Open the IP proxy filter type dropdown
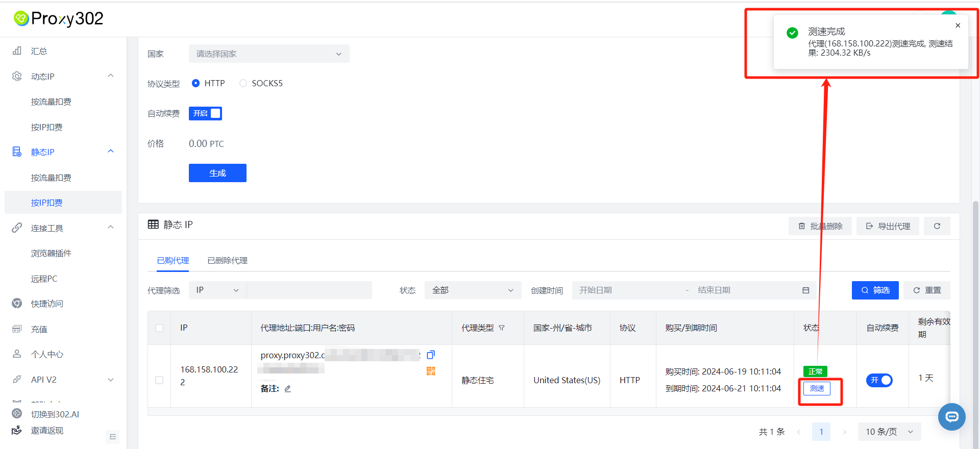 (218, 290)
